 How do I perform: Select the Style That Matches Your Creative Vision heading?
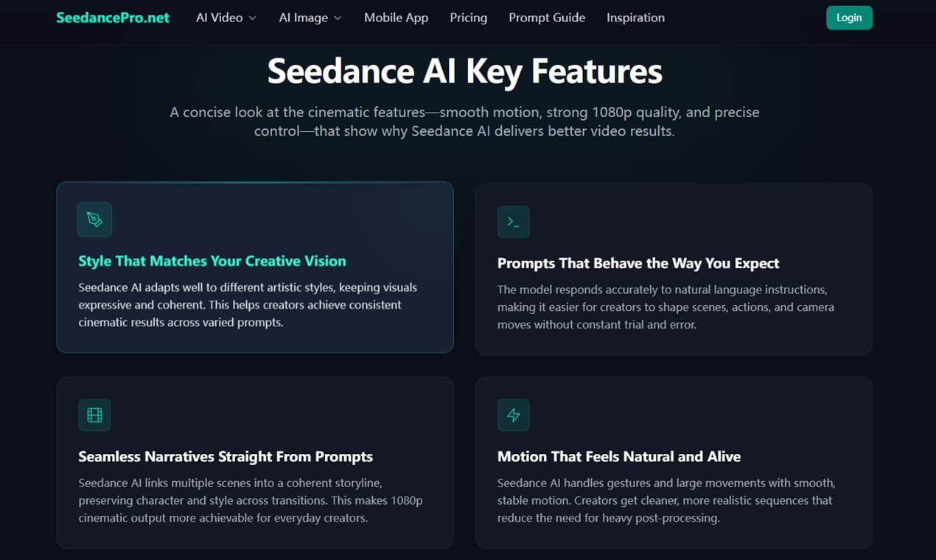[x=212, y=261]
